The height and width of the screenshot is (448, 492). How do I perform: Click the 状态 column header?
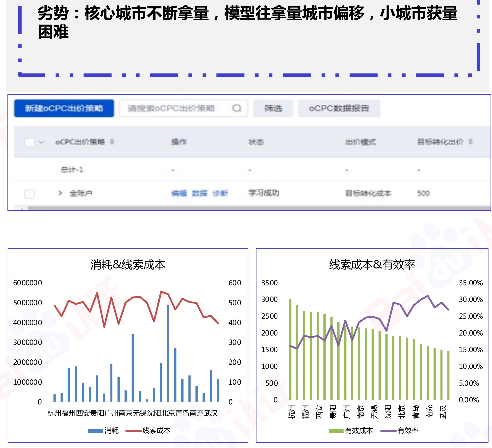[x=256, y=142]
